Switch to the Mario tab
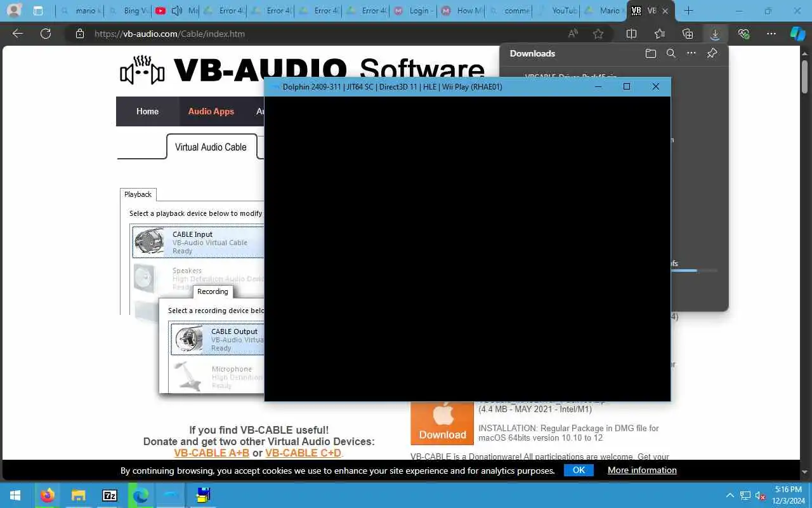812x508 pixels. click(x=603, y=11)
